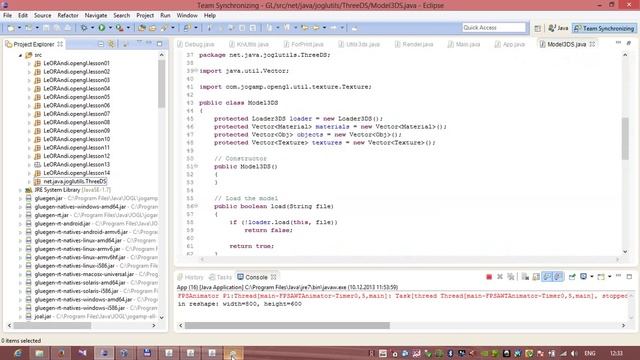
Task: Open the Refactor menu
Action: coord(68,16)
